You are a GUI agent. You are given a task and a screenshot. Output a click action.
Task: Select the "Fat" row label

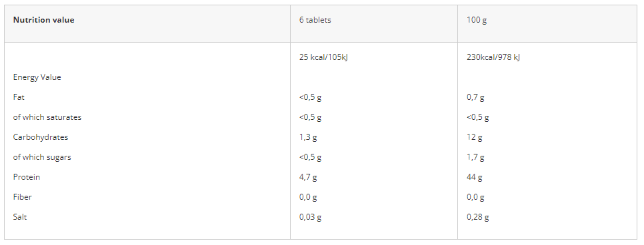[19, 97]
